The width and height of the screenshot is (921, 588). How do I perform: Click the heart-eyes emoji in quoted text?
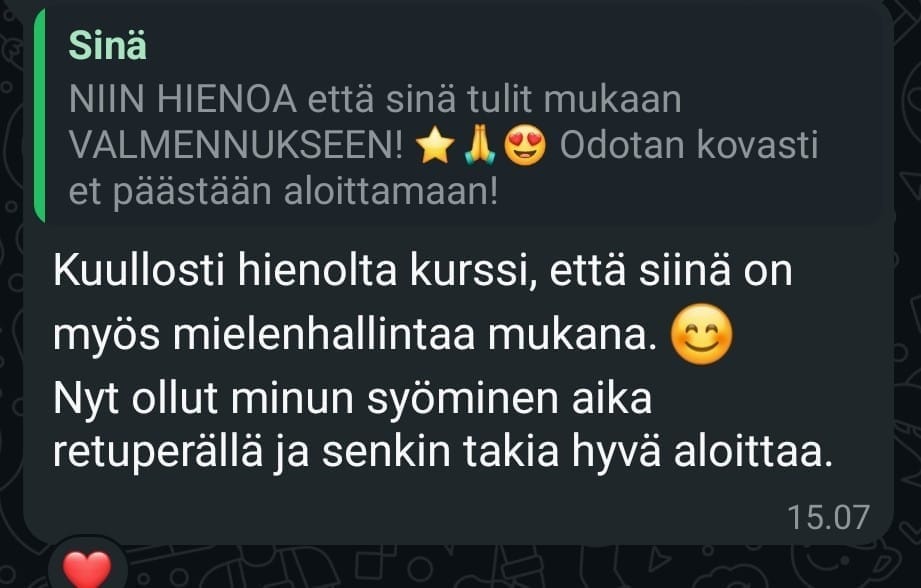point(525,146)
